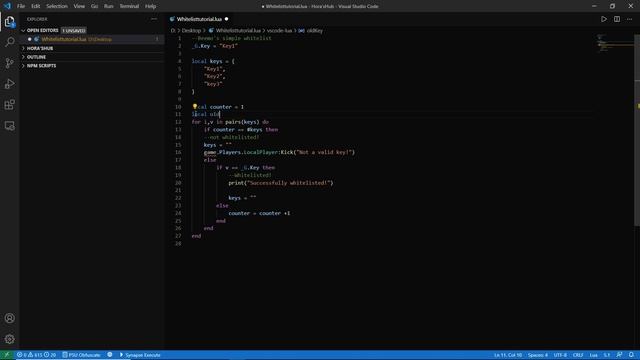Click PSU Obfuscate in status bar
Image resolution: width=640 pixels, height=360 pixels.
click(x=81, y=355)
